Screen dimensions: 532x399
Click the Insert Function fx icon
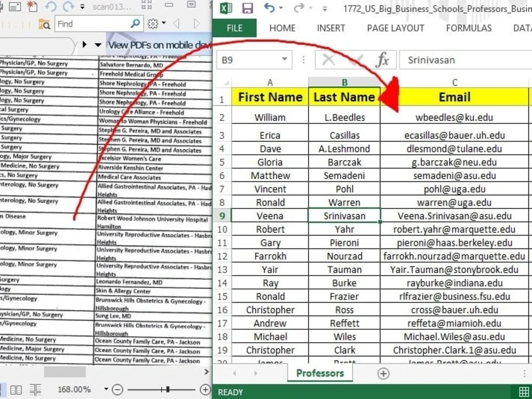tap(383, 60)
